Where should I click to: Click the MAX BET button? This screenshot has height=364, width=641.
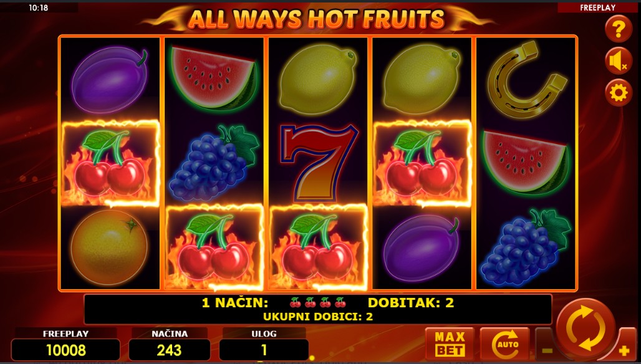pos(450,343)
